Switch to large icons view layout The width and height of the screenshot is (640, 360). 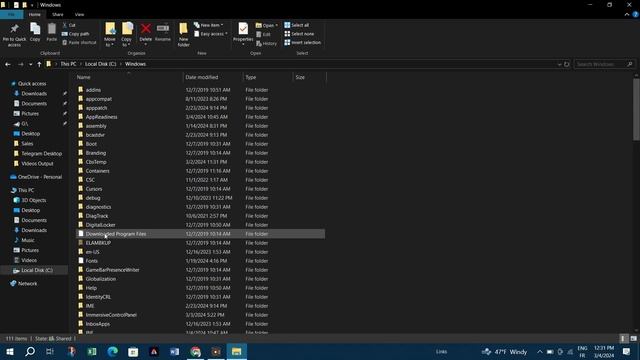pos(633,339)
